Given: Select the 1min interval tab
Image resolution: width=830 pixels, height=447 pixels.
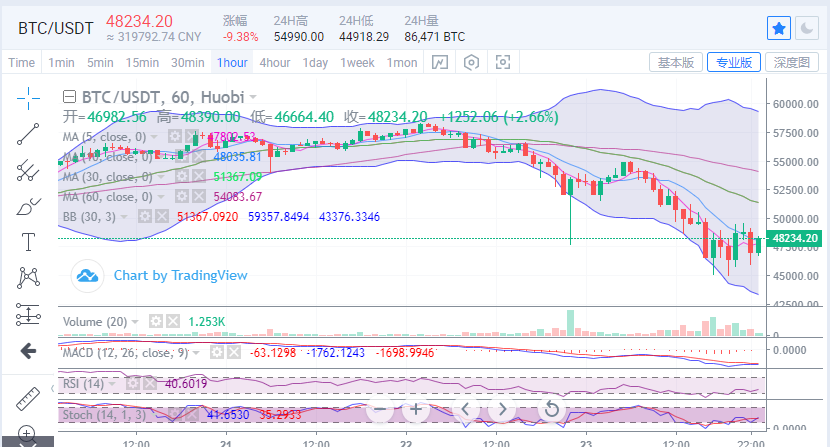Looking at the screenshot, I should [x=61, y=62].
